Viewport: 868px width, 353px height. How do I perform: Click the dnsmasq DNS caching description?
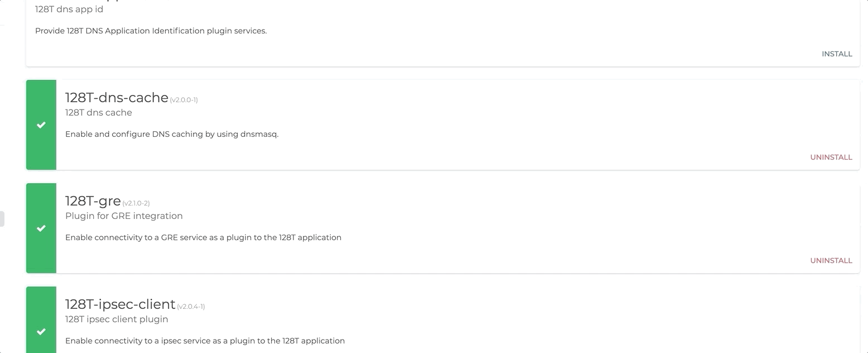[x=172, y=134]
